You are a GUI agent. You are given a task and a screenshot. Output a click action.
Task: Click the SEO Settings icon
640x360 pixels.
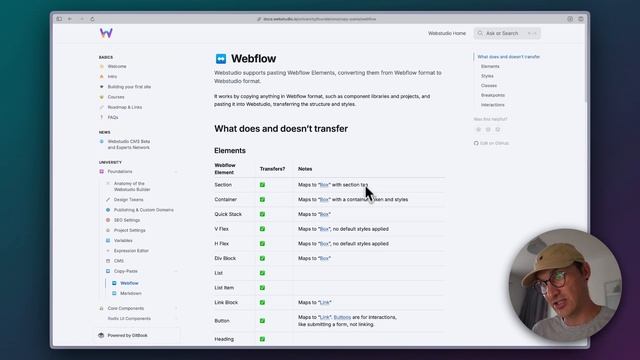[x=108, y=220]
